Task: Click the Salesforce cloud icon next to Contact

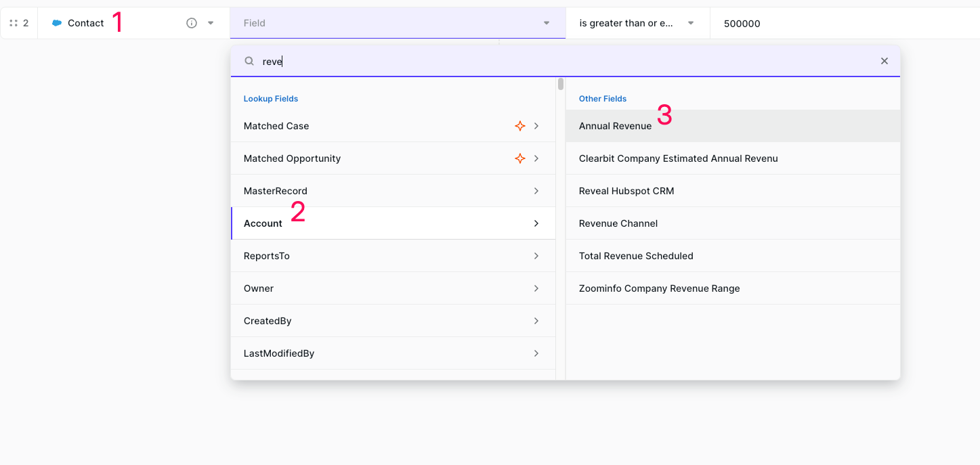Action: pyautogui.click(x=57, y=23)
